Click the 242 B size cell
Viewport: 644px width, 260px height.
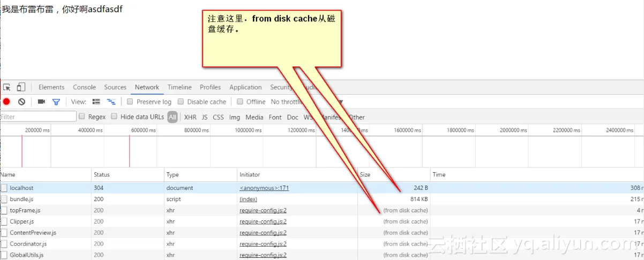coord(420,188)
